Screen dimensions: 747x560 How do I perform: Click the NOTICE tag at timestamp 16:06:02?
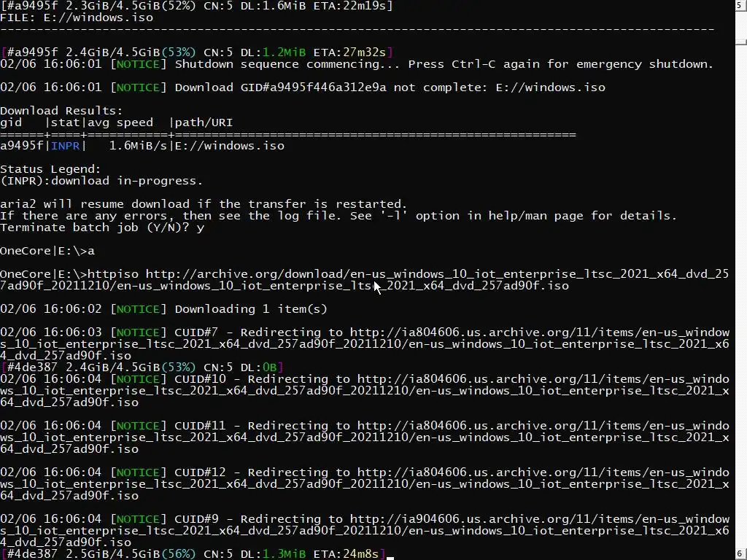click(138, 309)
